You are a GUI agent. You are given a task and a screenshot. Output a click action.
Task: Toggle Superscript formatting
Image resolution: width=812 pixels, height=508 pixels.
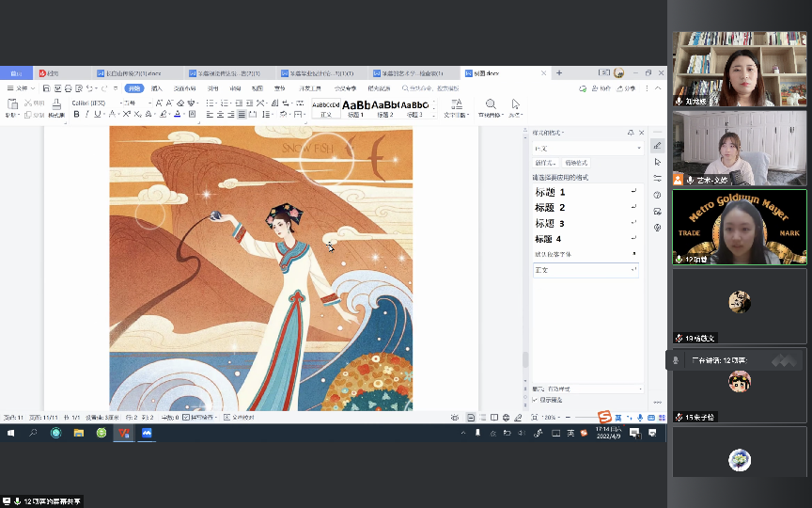127,114
